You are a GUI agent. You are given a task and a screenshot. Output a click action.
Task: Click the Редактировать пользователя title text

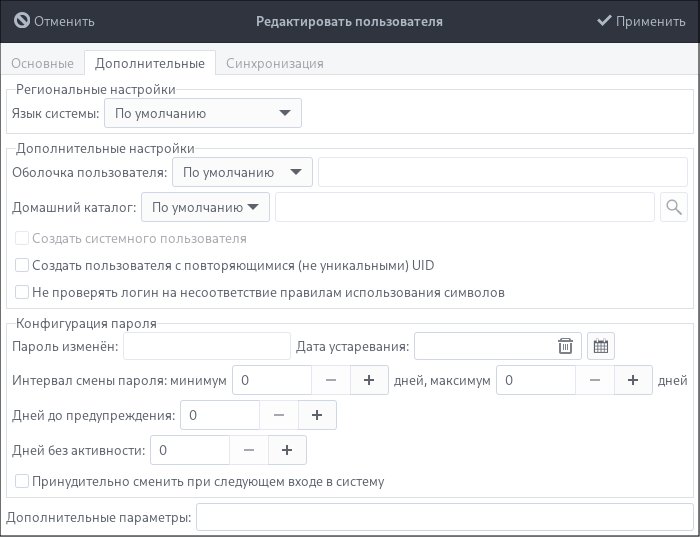[x=349, y=21]
